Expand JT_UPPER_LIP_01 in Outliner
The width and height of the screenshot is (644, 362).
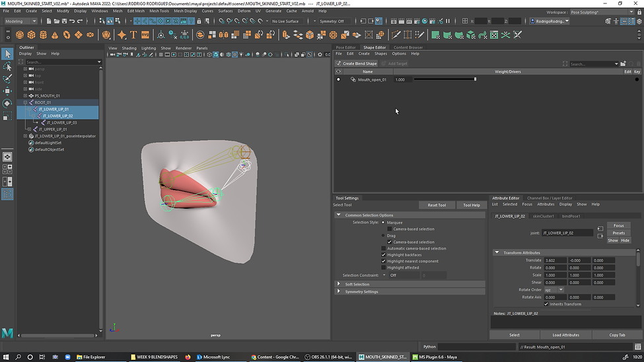coord(29,129)
